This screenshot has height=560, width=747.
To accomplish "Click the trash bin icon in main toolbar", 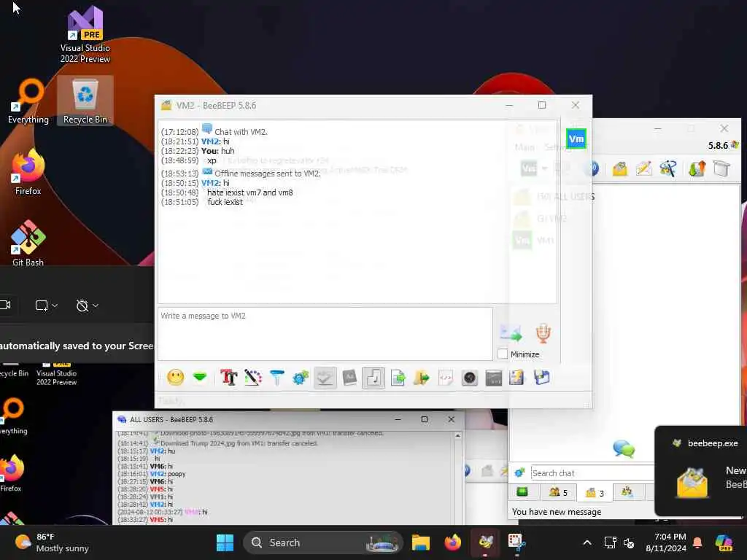I will (x=721, y=168).
